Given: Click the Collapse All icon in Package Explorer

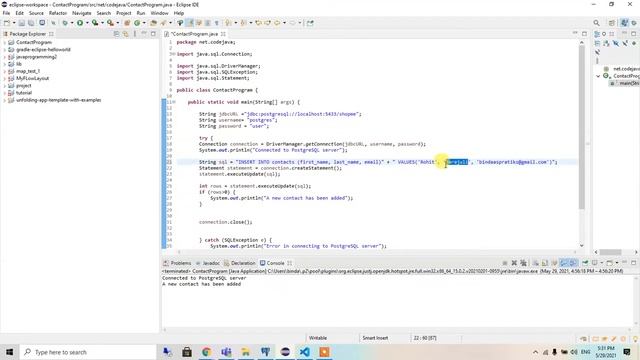Looking at the screenshot, I should (x=116, y=34).
